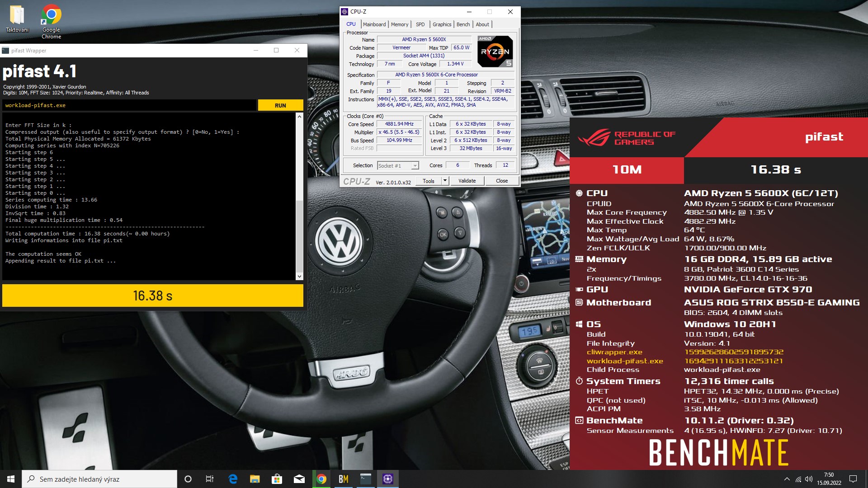Click the Ryzen 5 logo in CPU-Z
The image size is (868, 488).
click(x=495, y=52)
